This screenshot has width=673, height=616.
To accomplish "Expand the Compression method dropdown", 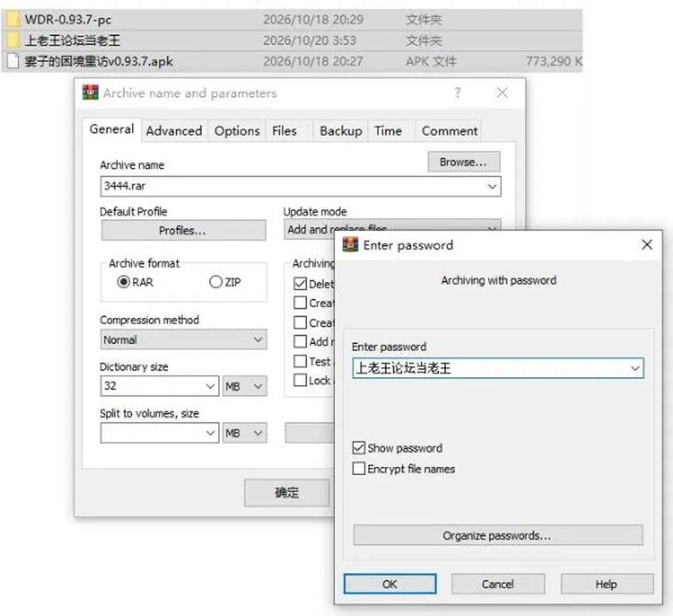I will (x=183, y=339).
